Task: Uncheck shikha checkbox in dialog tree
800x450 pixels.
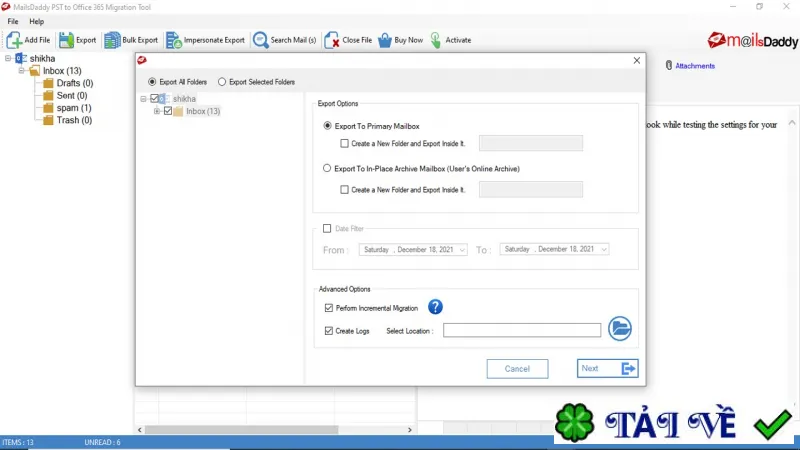Action: tap(155, 98)
